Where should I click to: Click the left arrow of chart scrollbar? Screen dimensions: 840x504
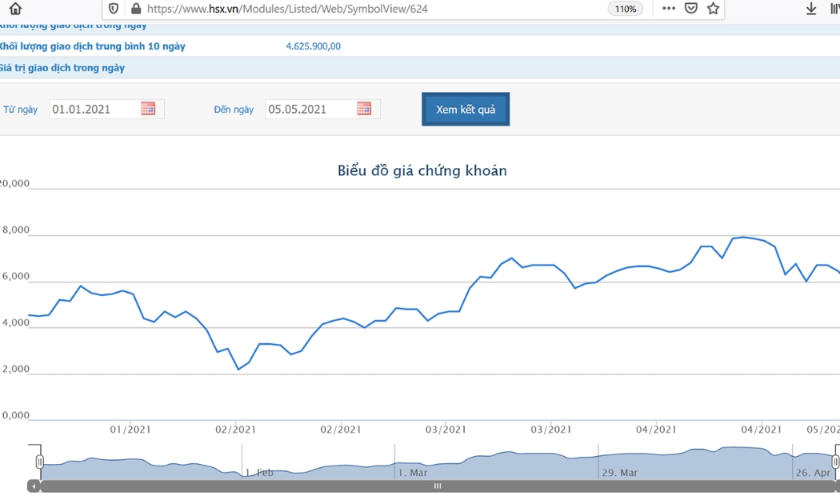34,486
